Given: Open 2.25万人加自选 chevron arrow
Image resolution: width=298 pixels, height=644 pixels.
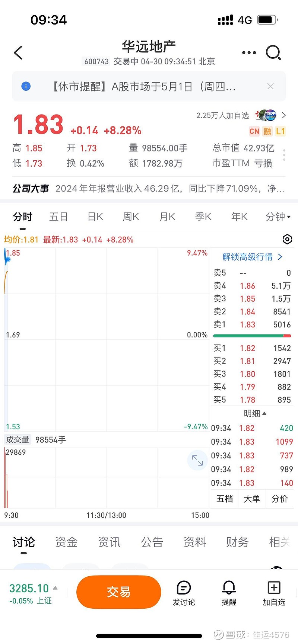Looking at the screenshot, I should click(x=284, y=115).
